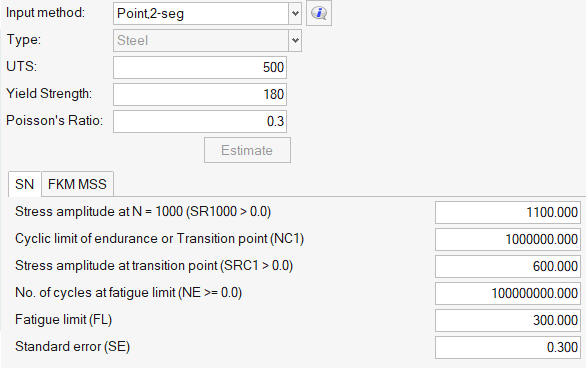Viewport: 586px width, 368px height.
Task: Click the Fatigue limit (FL) label
Action: [64, 320]
